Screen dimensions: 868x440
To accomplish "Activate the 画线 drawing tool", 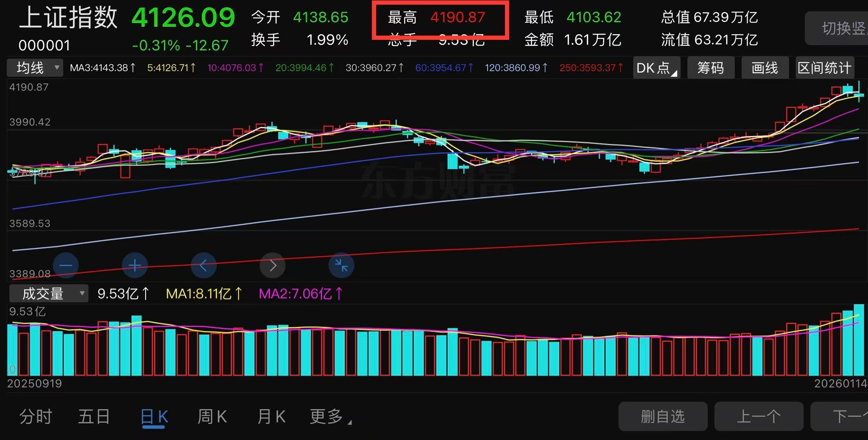I will (x=765, y=68).
